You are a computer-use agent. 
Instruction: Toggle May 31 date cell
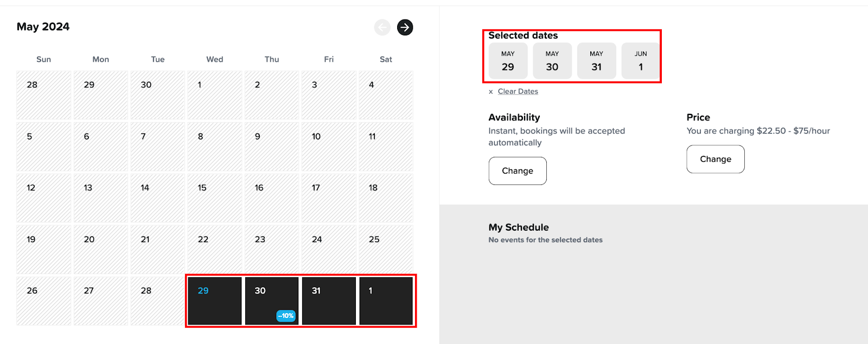coord(329,301)
